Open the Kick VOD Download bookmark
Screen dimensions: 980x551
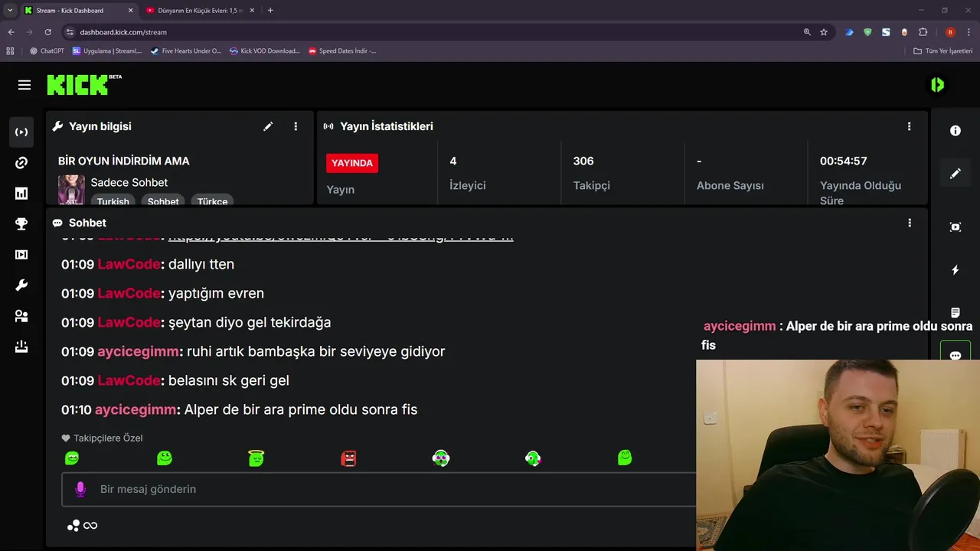pyautogui.click(x=265, y=51)
